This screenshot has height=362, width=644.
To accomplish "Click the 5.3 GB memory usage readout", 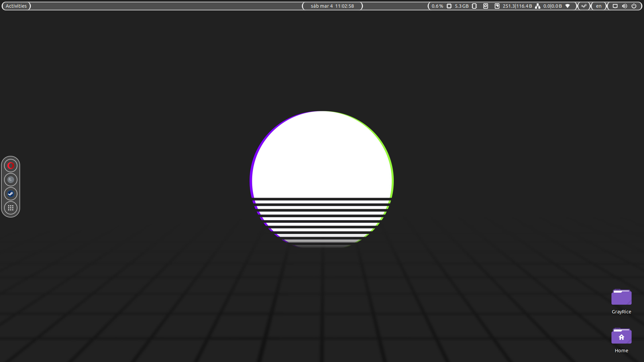I will [462, 6].
